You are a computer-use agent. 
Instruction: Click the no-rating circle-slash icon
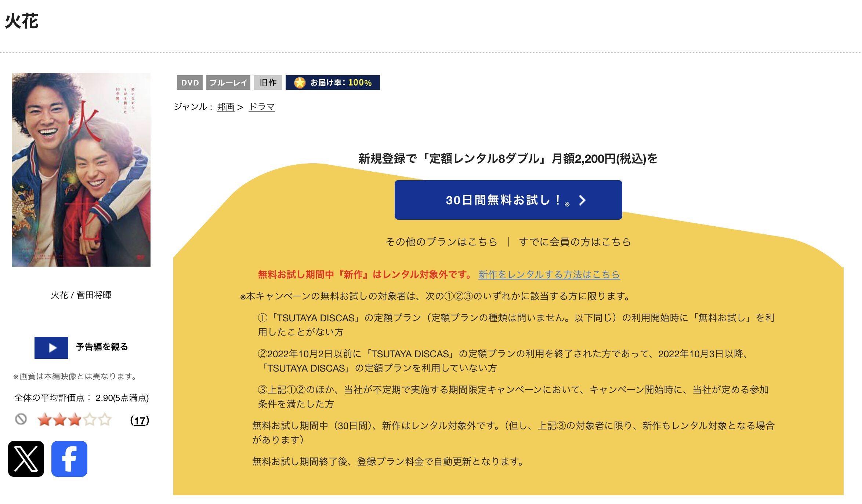pos(21,419)
